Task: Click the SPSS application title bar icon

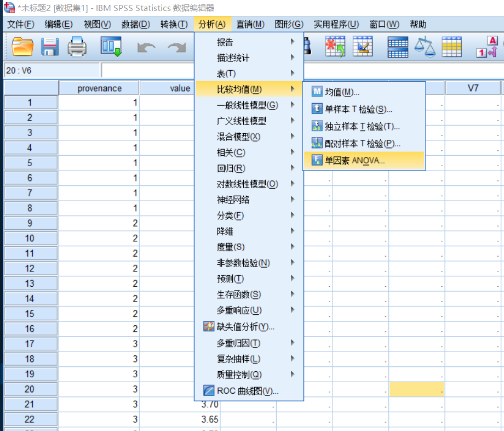Action: coord(9,7)
